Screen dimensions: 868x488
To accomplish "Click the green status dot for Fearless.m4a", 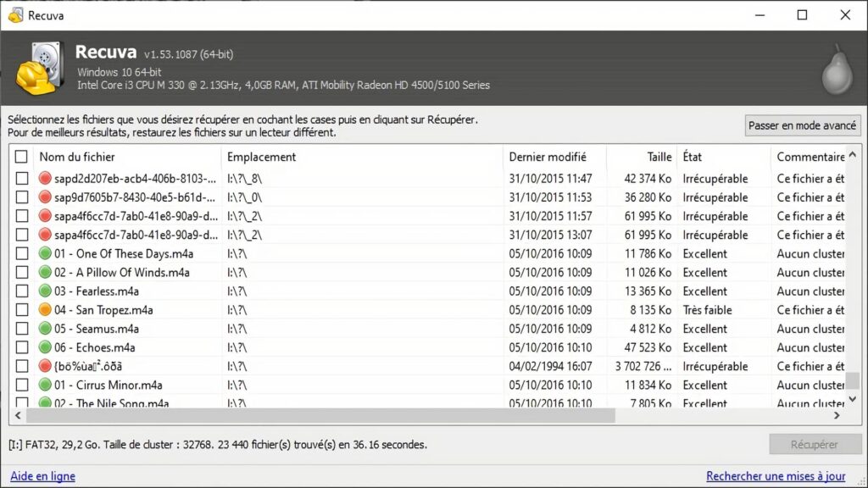I will [x=46, y=291].
